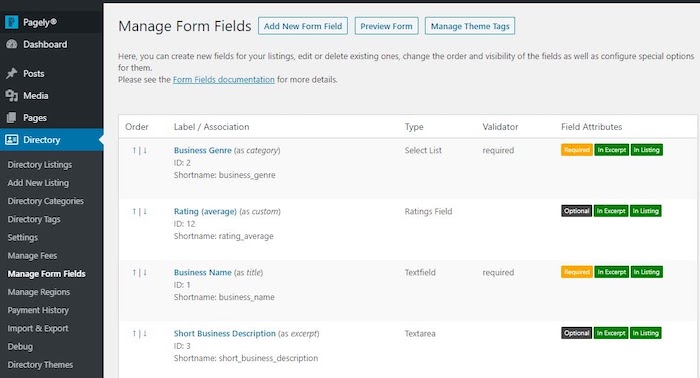Open Directory Themes submenu item

[x=40, y=365]
